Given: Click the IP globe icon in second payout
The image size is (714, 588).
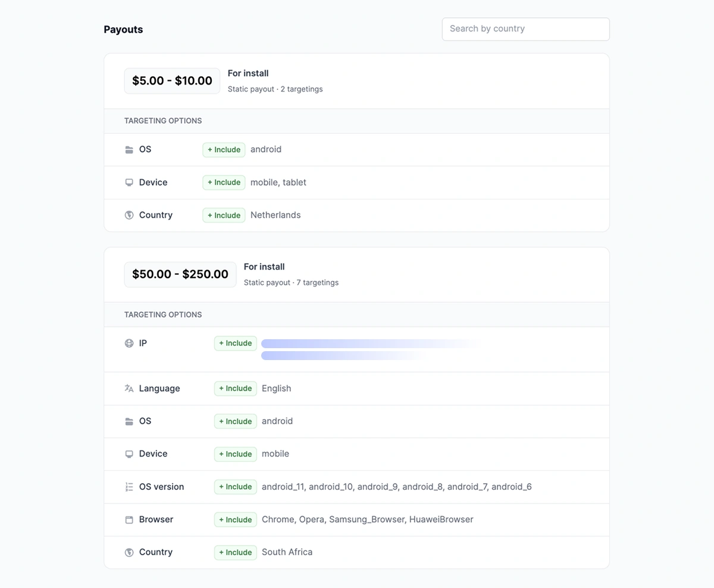Looking at the screenshot, I should (x=129, y=343).
